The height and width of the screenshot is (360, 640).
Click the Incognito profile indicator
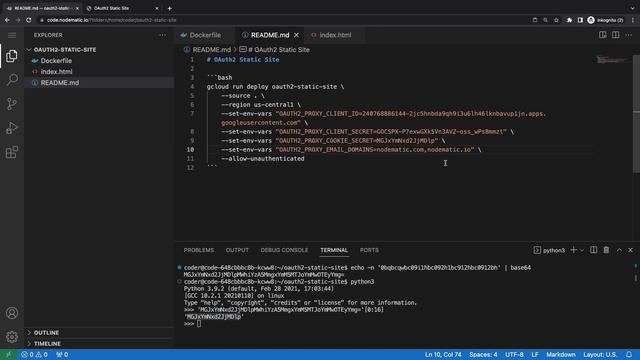(x=606, y=20)
